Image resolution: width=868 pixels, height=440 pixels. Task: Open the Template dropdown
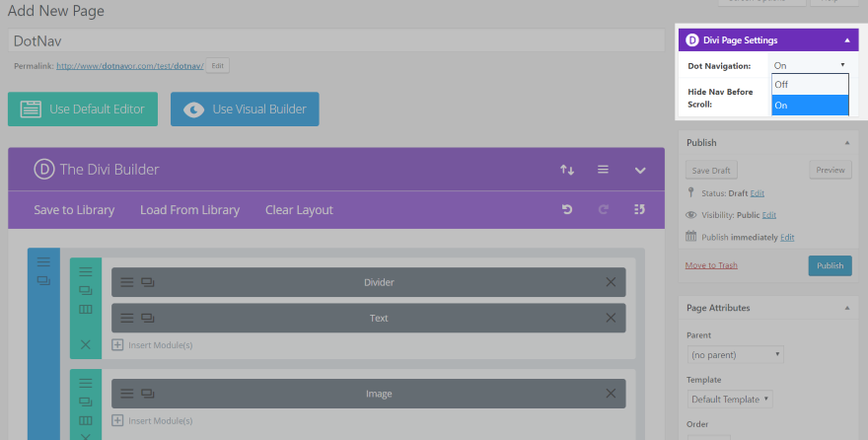pyautogui.click(x=730, y=399)
